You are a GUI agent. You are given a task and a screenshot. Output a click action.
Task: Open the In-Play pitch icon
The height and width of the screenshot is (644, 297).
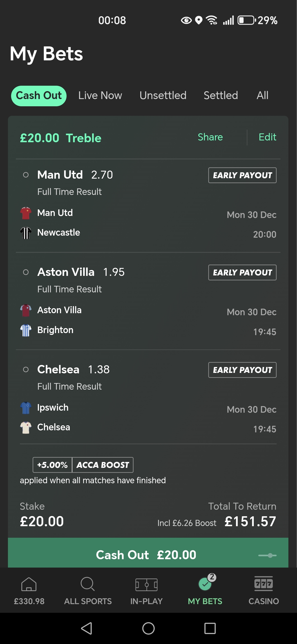pos(146,585)
